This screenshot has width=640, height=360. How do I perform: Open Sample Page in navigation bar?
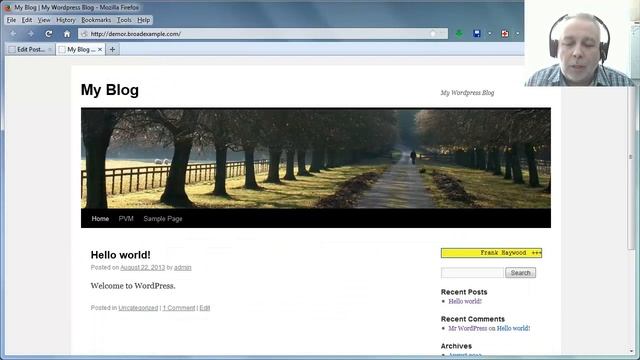[163, 219]
